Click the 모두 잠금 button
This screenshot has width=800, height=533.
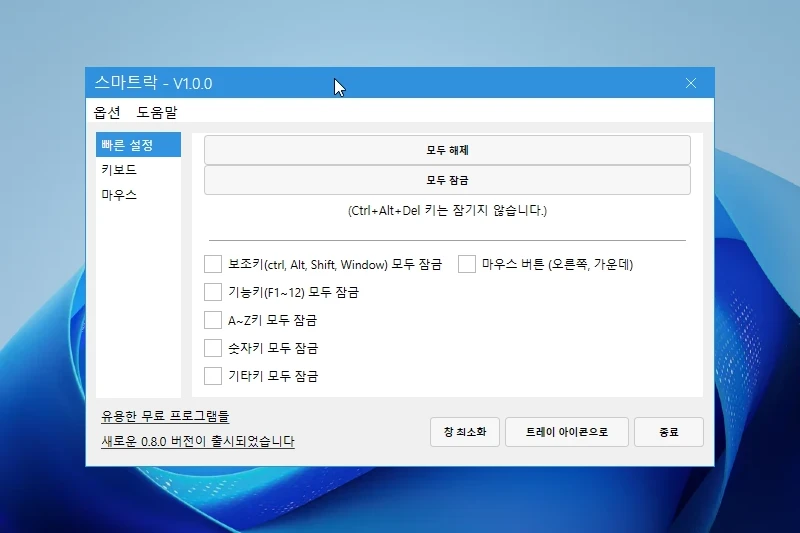tap(447, 180)
